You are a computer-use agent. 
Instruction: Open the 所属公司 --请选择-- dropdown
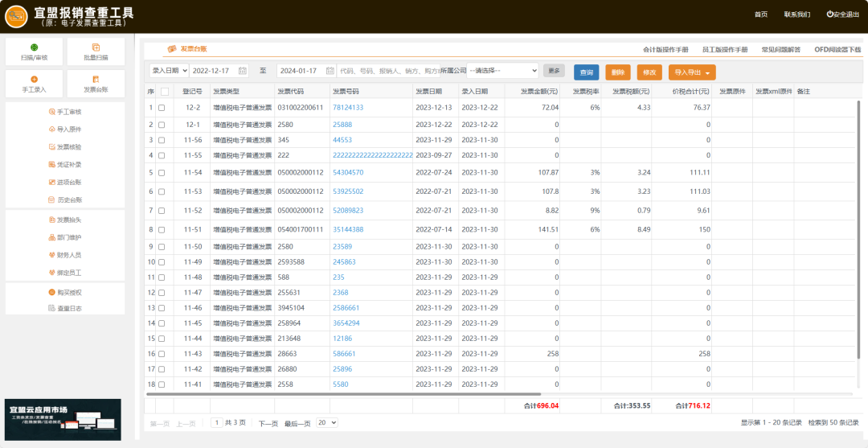tap(502, 71)
